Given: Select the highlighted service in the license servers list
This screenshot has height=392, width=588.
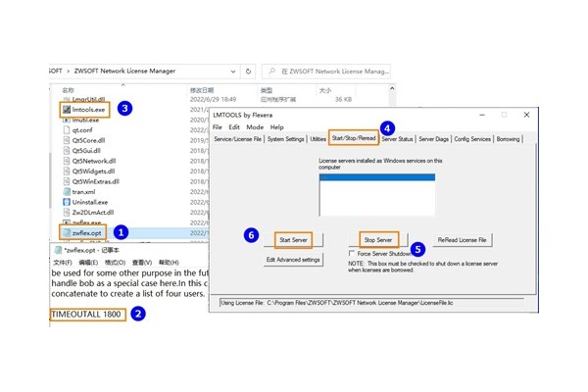Looking at the screenshot, I should pos(377,177).
